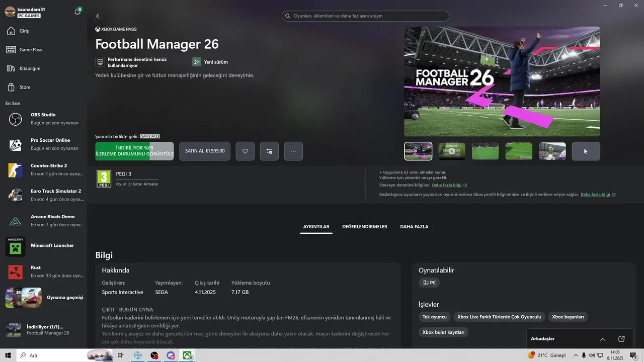Click the Xbox başarıları tag
Viewport: 644px width, 362px height.
tap(568, 317)
